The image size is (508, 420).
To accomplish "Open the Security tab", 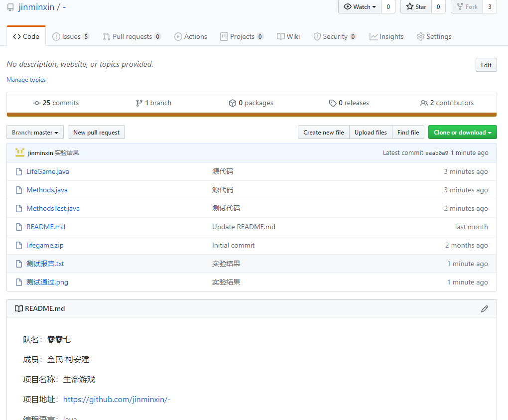I will [x=335, y=37].
